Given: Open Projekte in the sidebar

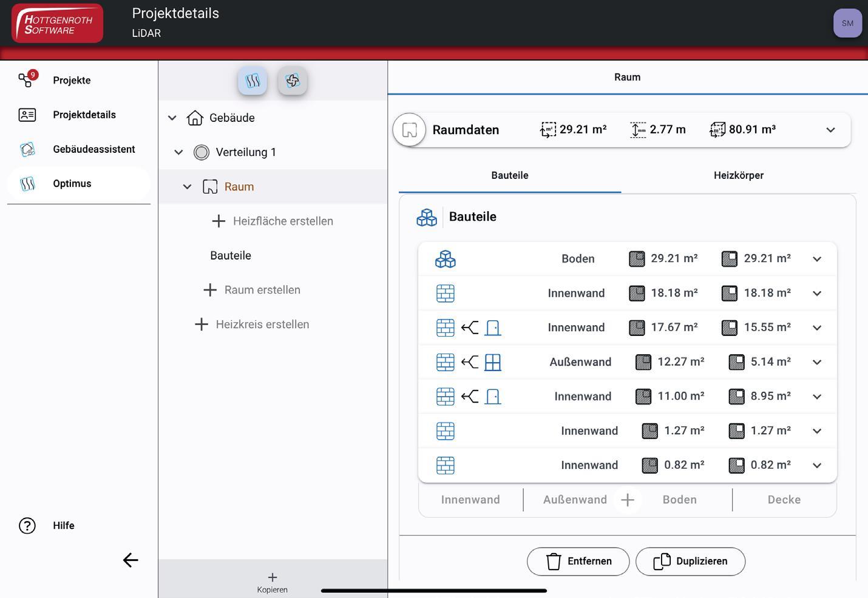Looking at the screenshot, I should [x=72, y=80].
